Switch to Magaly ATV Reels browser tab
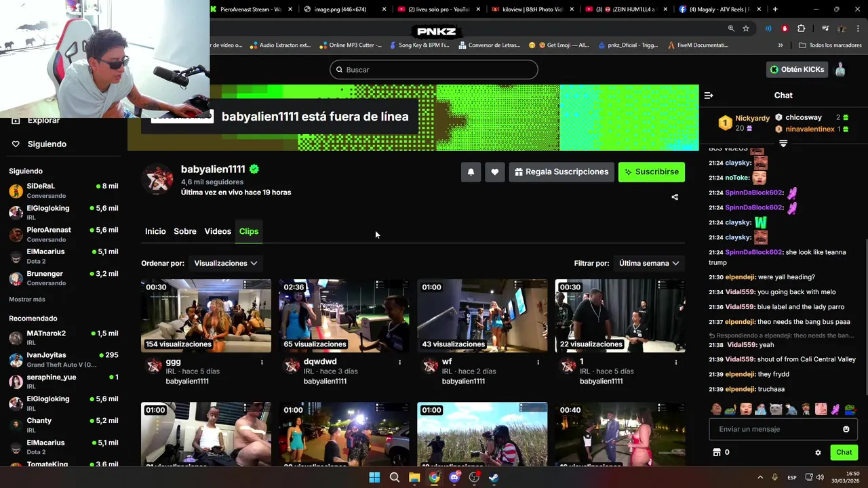Image resolution: width=868 pixels, height=488 pixels. click(x=720, y=9)
